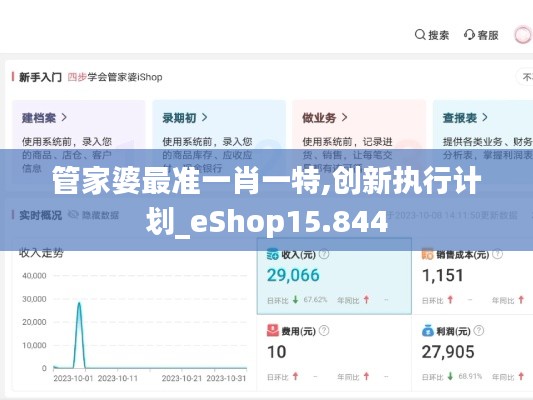Show help for 利润(元) question mark
The image size is (533, 400).
(x=479, y=330)
